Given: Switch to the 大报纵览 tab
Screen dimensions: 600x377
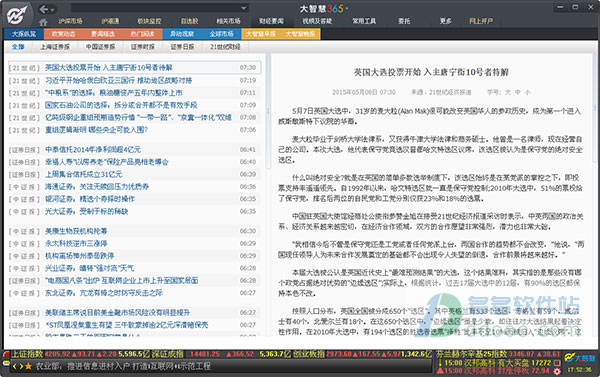Looking at the screenshot, I should pyautogui.click(x=24, y=34).
